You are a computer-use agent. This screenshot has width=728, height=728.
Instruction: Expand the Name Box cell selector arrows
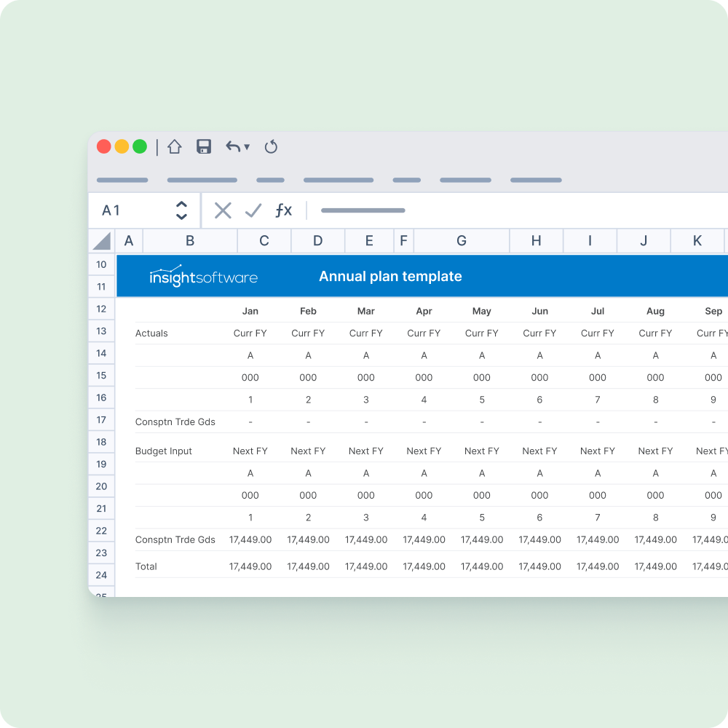click(182, 211)
